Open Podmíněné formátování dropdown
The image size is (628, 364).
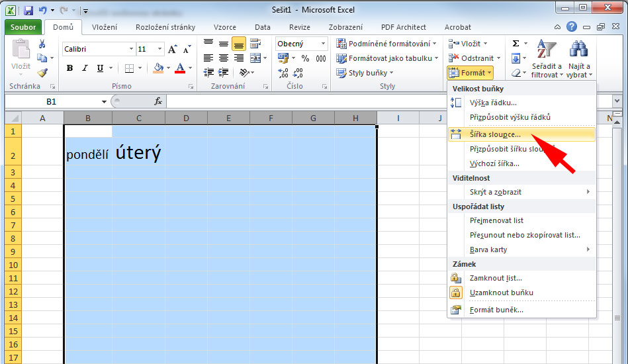386,43
